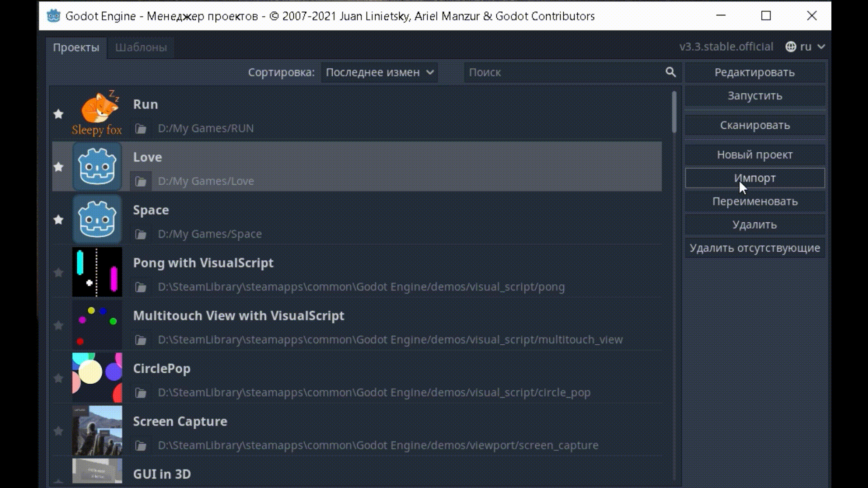Click the path ending visual_script/circle_pop
This screenshot has width=868, height=488.
coord(374,393)
